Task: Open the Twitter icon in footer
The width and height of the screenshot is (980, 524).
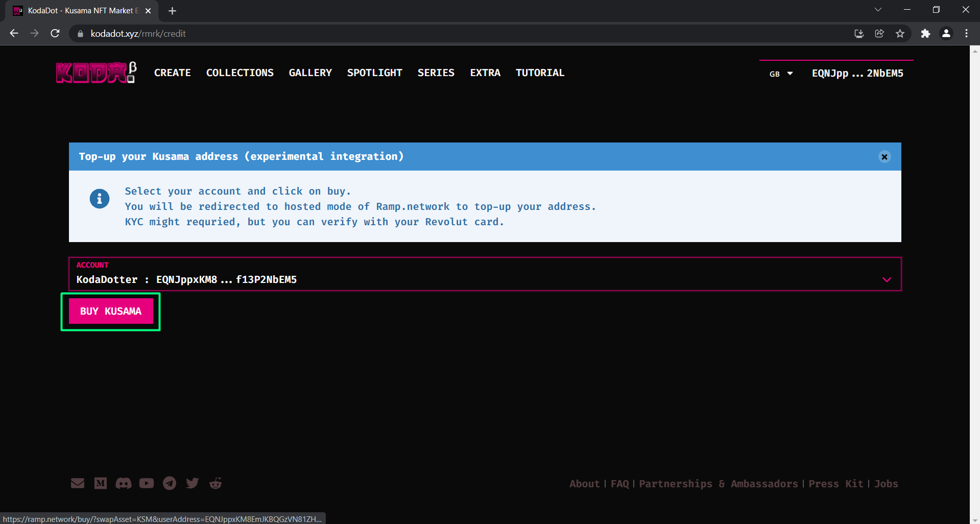Action: [x=193, y=483]
